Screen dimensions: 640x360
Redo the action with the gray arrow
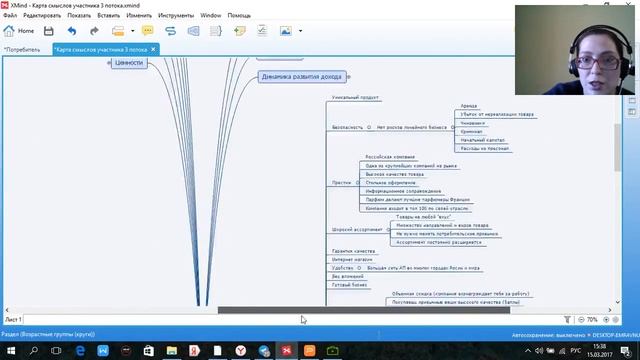pyautogui.click(x=94, y=31)
